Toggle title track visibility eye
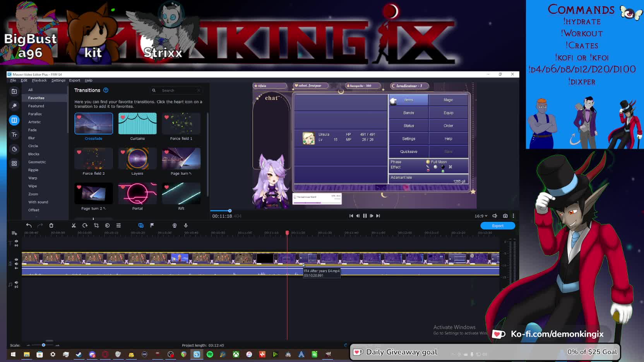 pos(16,241)
